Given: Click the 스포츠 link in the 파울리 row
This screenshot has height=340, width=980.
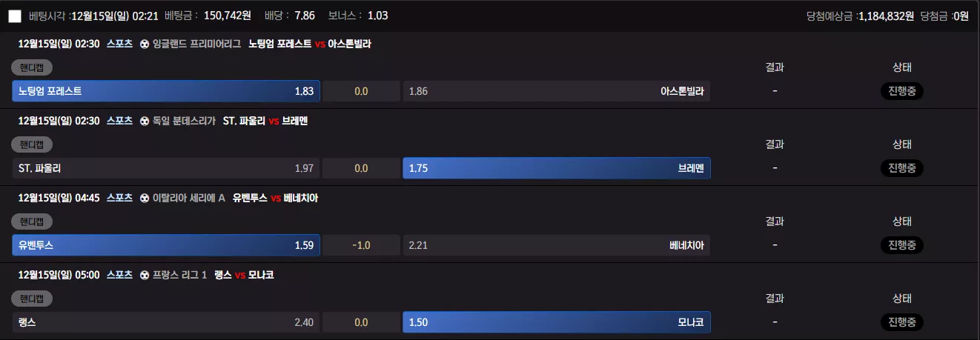Looking at the screenshot, I should (119, 121).
